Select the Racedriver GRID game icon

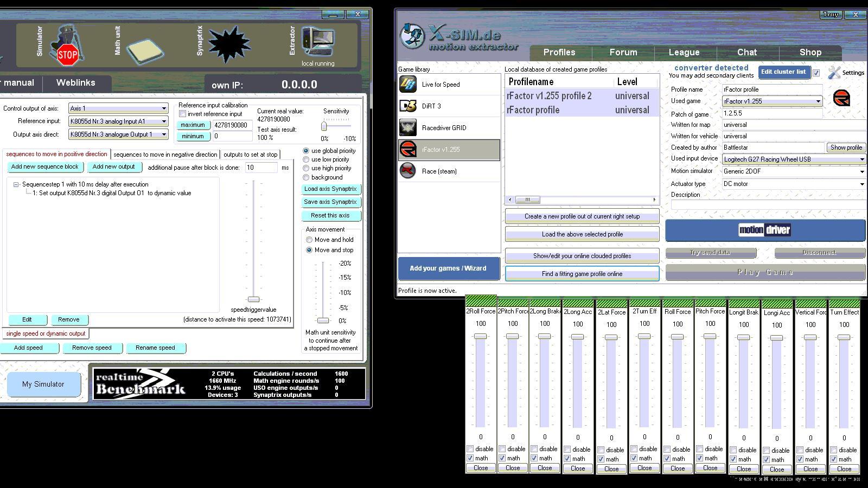click(x=408, y=128)
